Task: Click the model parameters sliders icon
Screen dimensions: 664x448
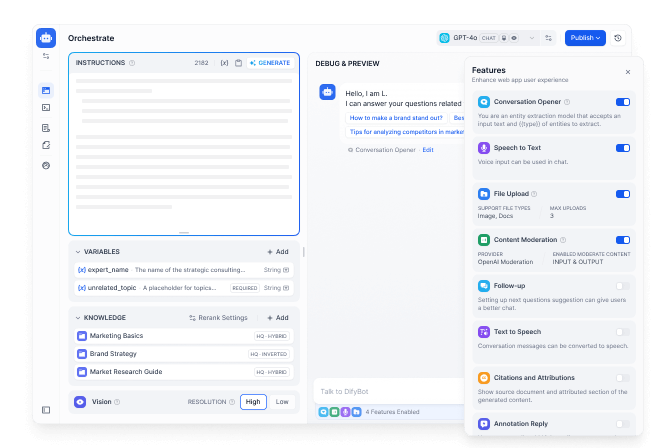Action: [x=548, y=38]
